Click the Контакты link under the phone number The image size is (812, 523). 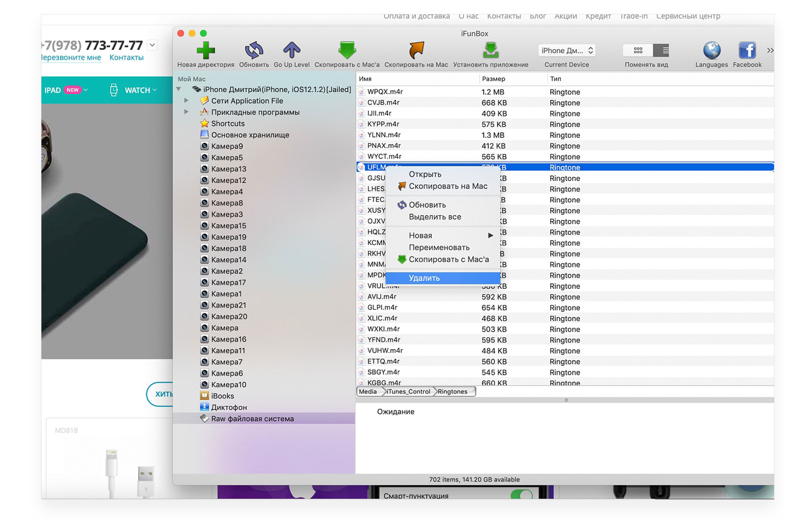point(126,58)
